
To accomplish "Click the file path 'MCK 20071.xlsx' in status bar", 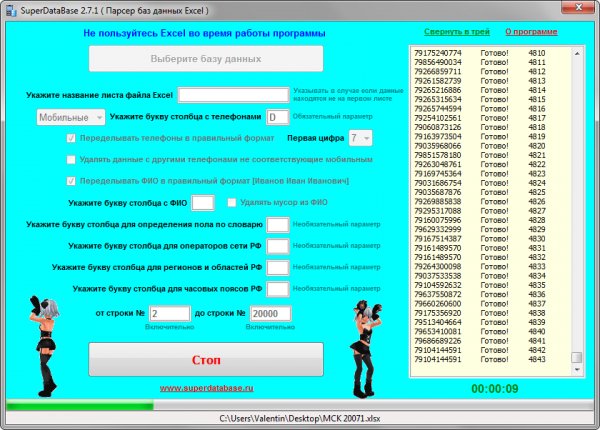I will tap(300, 418).
